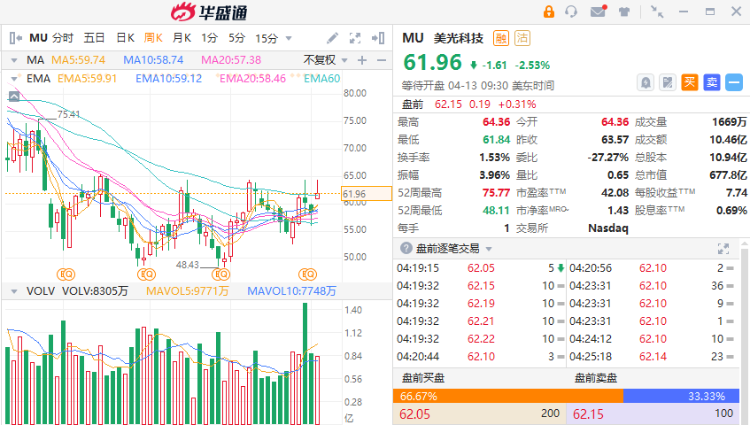The height and width of the screenshot is (425, 750).
Task: Click the MA5:59.74 label
Action: point(78,60)
